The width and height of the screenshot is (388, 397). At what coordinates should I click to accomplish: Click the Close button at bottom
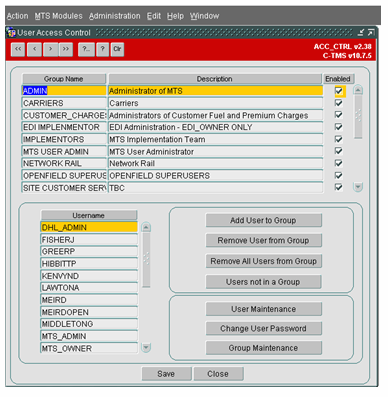(218, 374)
